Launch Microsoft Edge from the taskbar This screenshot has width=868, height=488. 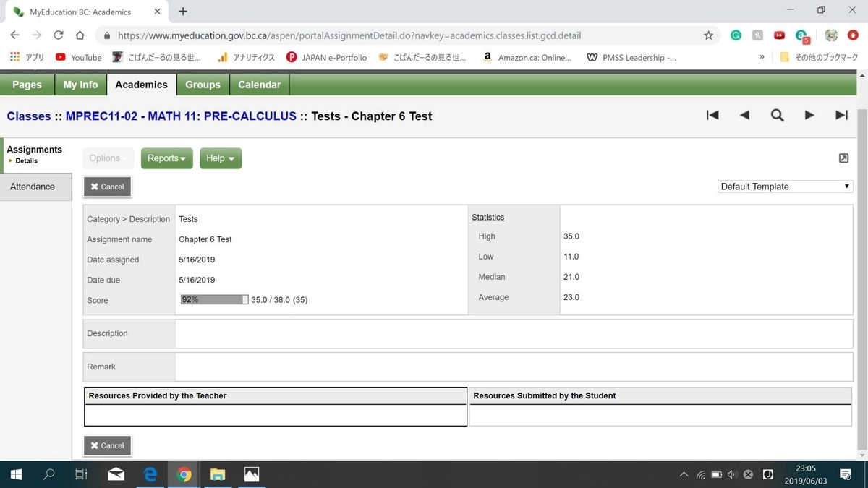(150, 474)
